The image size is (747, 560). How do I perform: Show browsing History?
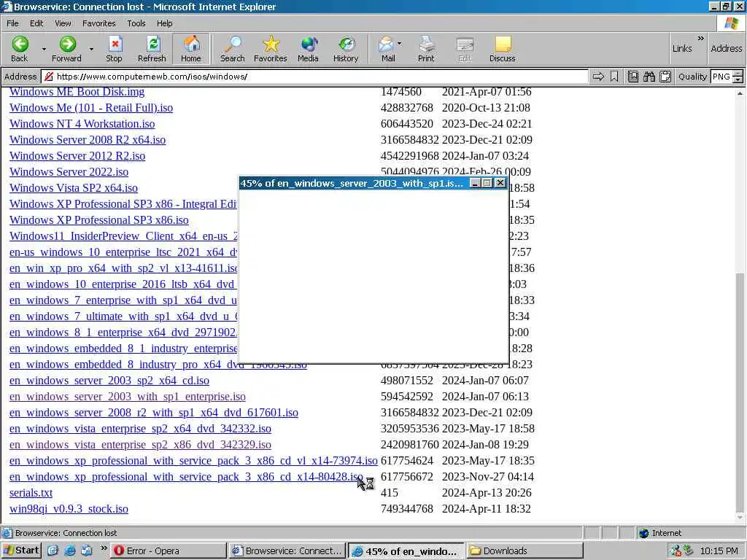coord(346,49)
